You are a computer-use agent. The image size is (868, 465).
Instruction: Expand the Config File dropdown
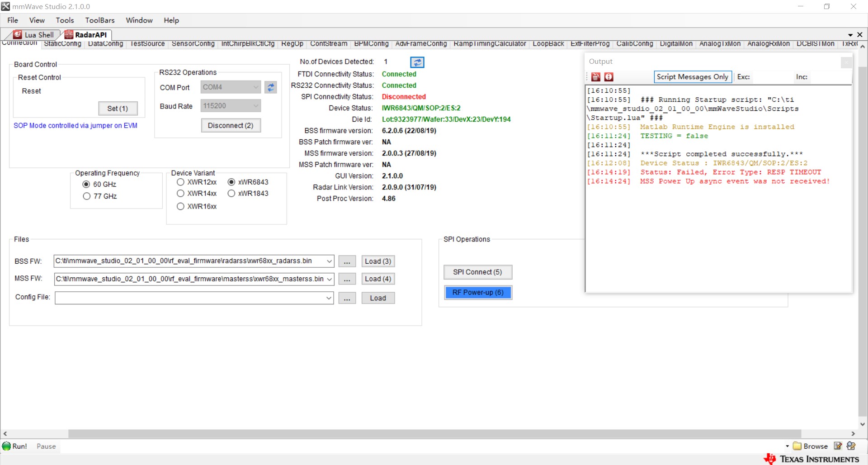pyautogui.click(x=329, y=298)
